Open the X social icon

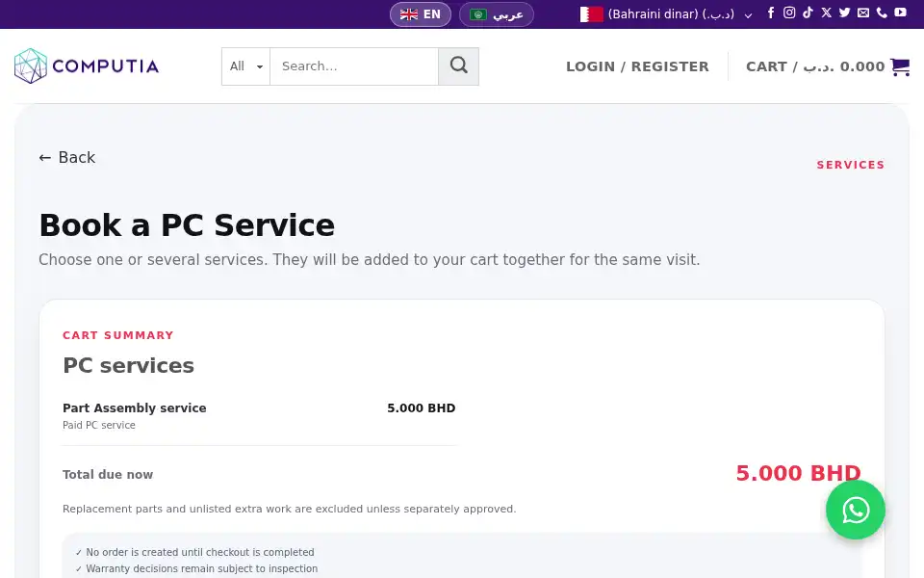click(x=826, y=13)
